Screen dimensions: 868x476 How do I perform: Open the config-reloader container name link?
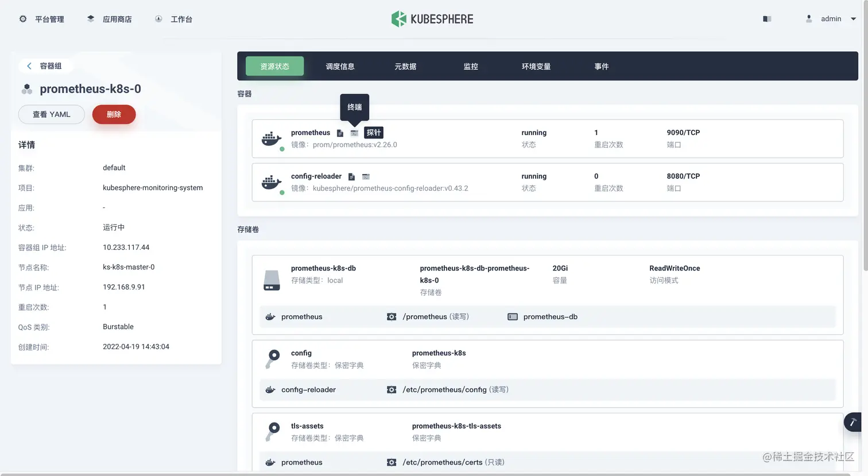pos(316,176)
